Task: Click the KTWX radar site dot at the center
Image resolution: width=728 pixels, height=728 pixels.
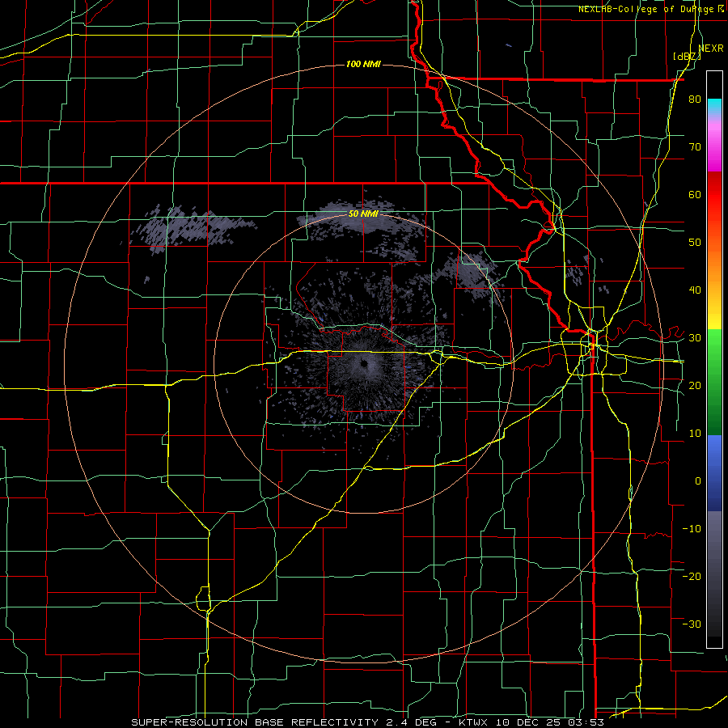Action: tap(363, 363)
